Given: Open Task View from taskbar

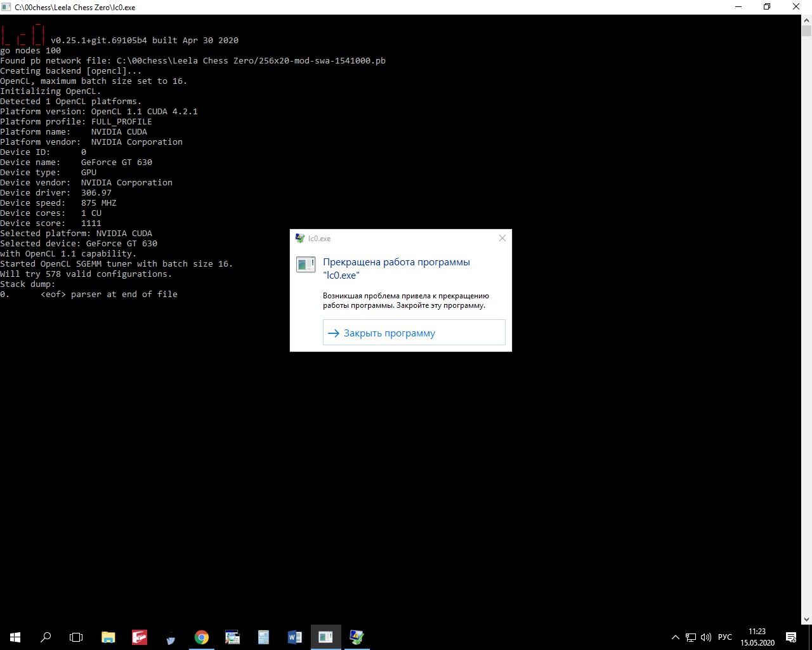Looking at the screenshot, I should (x=76, y=637).
